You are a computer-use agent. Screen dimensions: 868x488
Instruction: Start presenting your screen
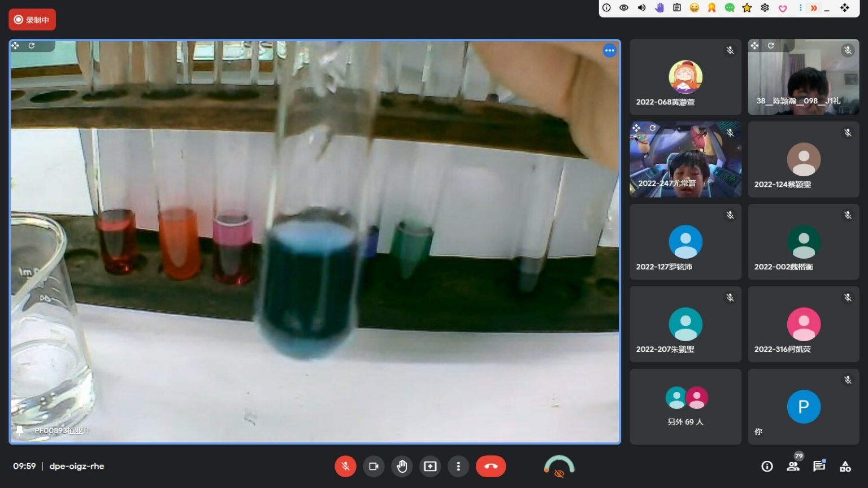click(430, 466)
